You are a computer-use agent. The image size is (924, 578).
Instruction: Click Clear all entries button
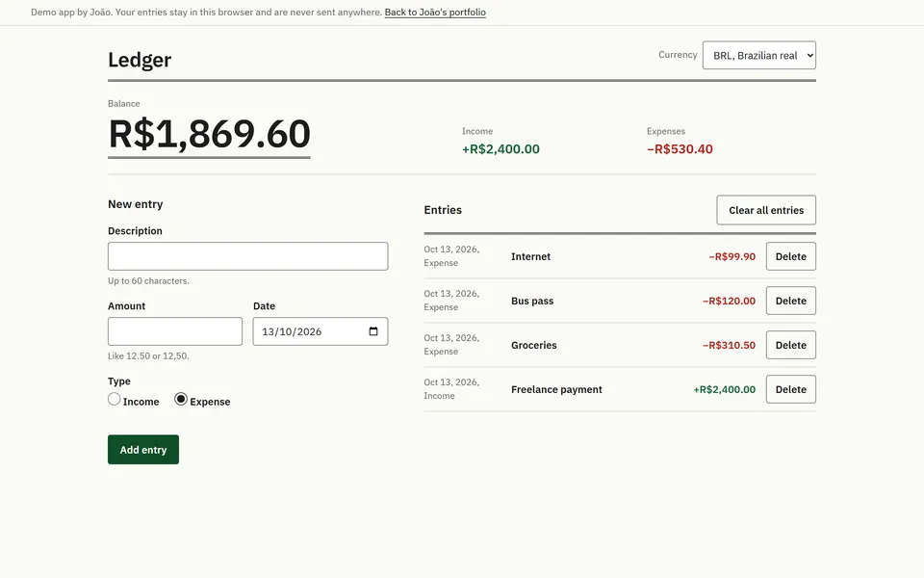point(766,210)
